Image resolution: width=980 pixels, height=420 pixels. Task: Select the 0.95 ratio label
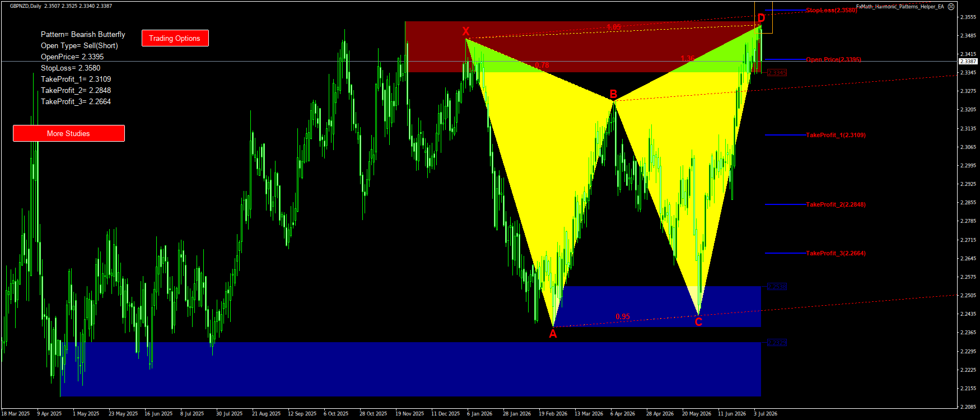[623, 316]
